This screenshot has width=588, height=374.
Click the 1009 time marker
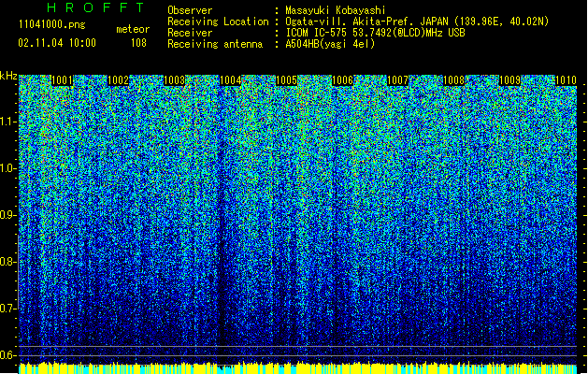click(x=510, y=80)
